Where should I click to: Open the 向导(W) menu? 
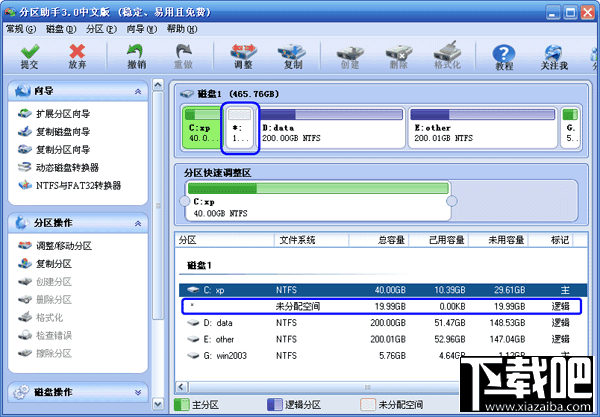142,29
